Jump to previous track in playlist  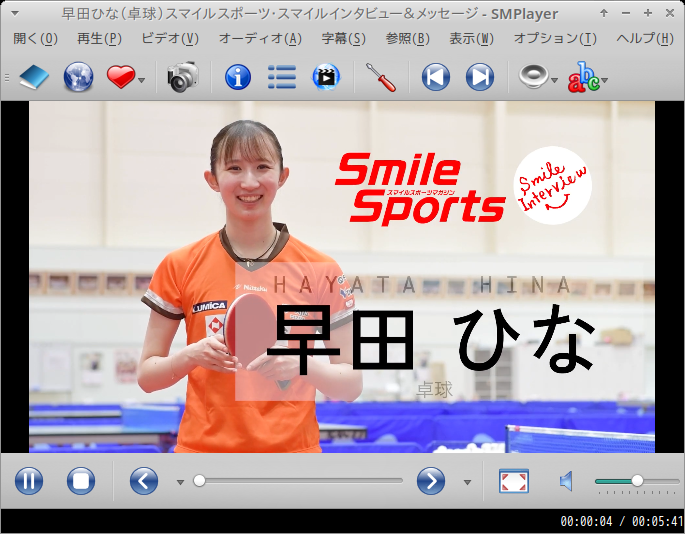436,77
